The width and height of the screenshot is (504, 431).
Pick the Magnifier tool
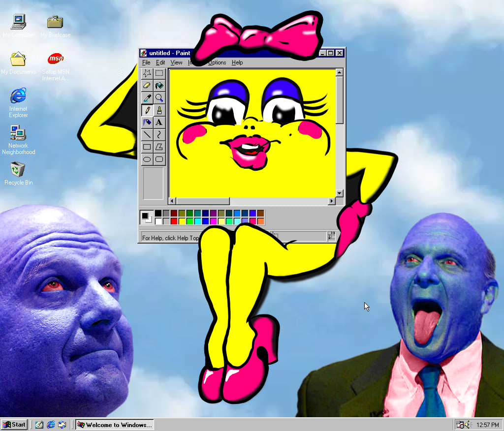coord(159,98)
